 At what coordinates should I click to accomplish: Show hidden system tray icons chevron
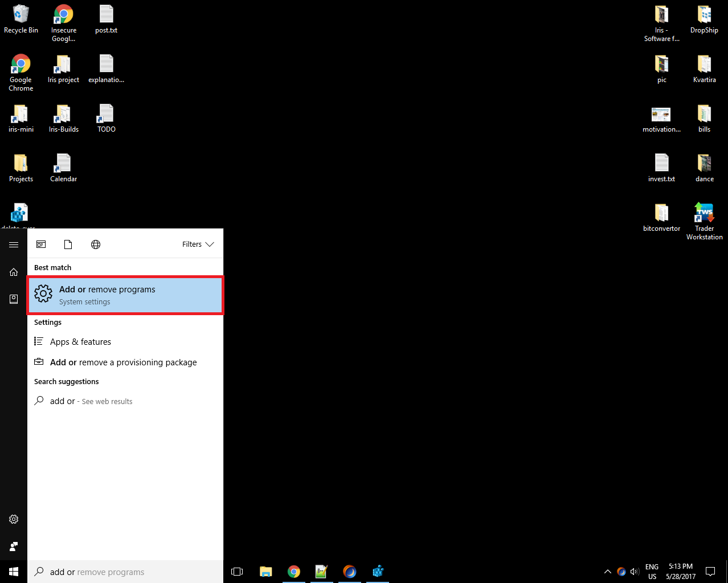click(608, 572)
